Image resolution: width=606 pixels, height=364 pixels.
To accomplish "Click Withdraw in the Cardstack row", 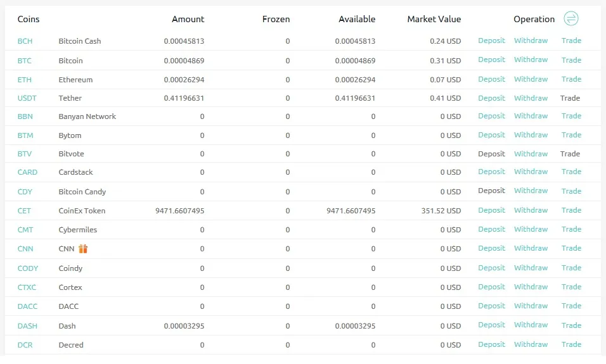I will click(x=531, y=172).
